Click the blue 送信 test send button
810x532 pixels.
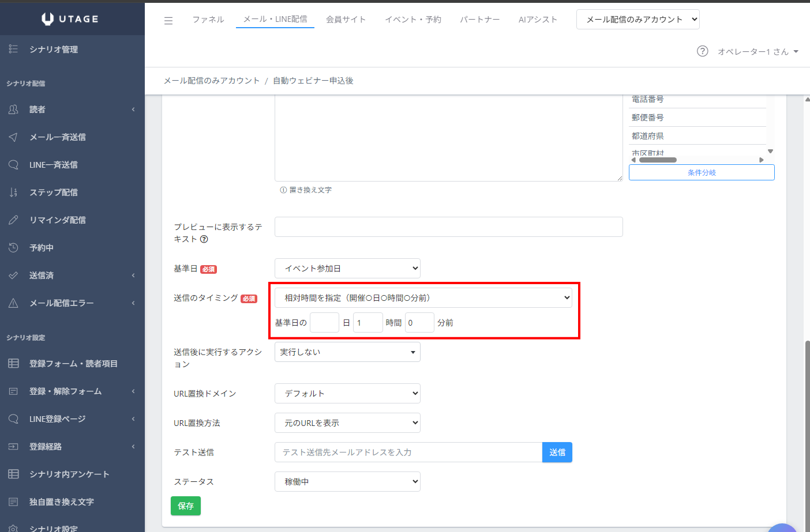click(x=557, y=452)
